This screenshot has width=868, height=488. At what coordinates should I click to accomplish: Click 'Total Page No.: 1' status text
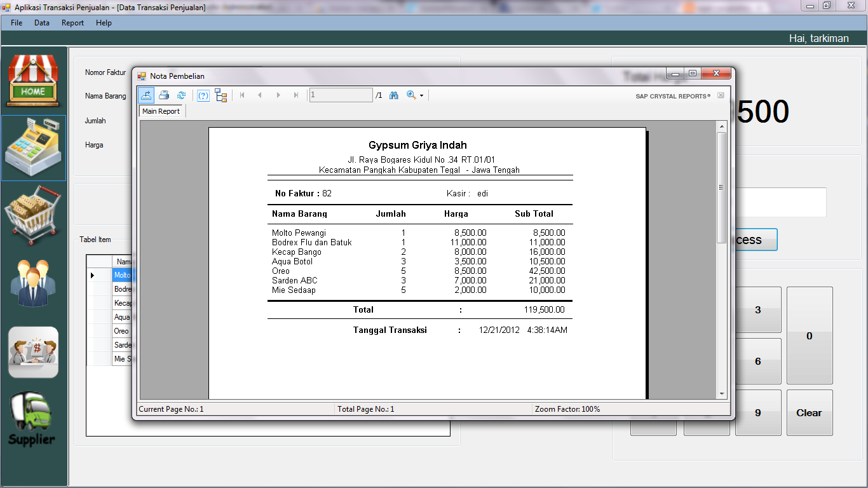tap(365, 409)
